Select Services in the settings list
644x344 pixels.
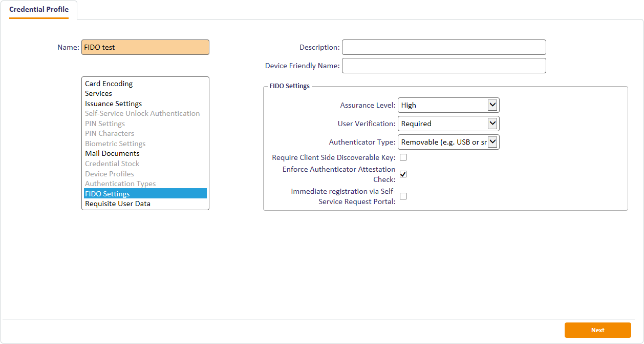click(98, 93)
